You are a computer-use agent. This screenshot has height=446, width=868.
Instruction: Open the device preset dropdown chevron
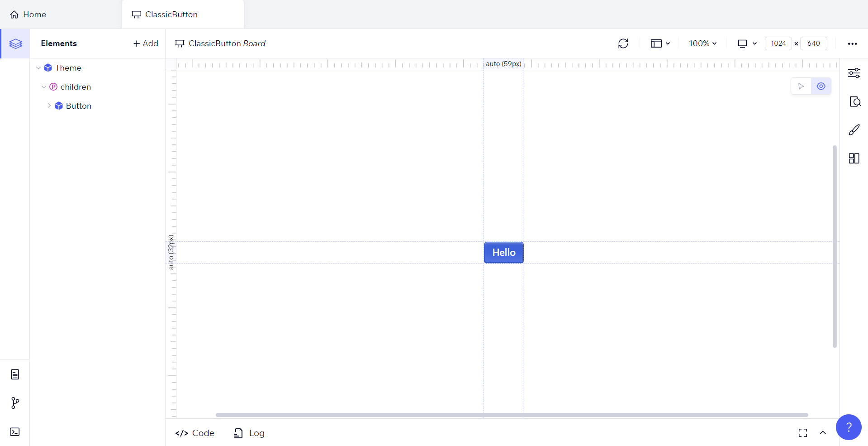[754, 43]
